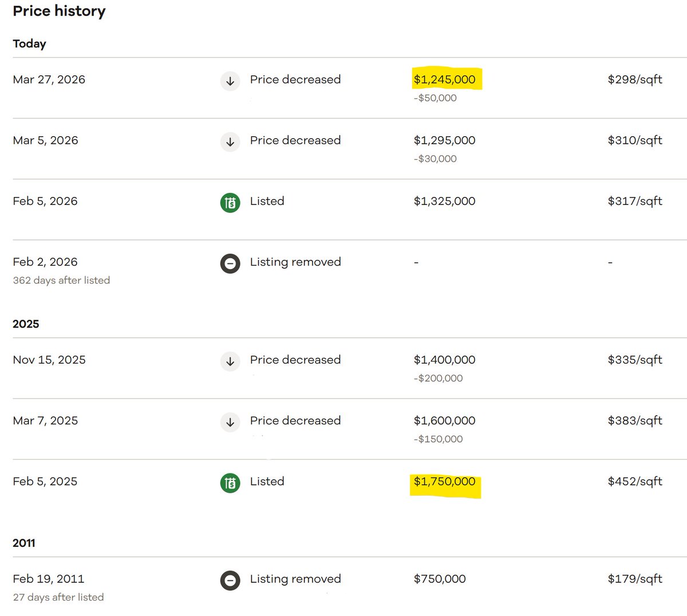This screenshot has height=616, width=687.
Task: Click the price decreased arrow icon for Mar 27, 2026
Action: (x=230, y=81)
